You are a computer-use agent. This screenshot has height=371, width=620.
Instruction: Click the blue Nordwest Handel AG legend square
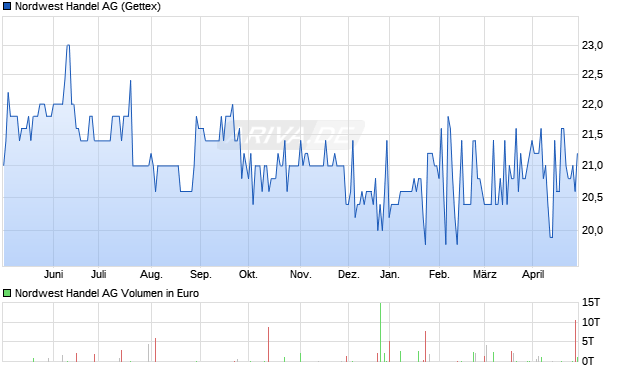(x=7, y=6)
